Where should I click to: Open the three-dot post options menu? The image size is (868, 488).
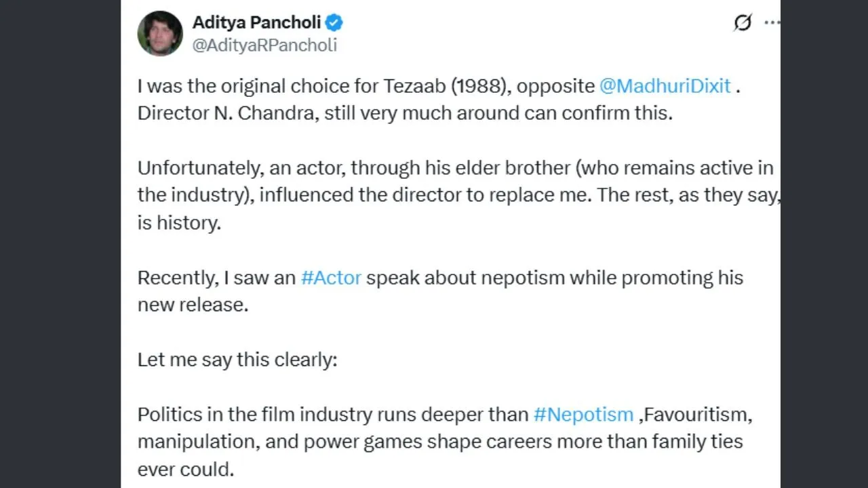(772, 22)
